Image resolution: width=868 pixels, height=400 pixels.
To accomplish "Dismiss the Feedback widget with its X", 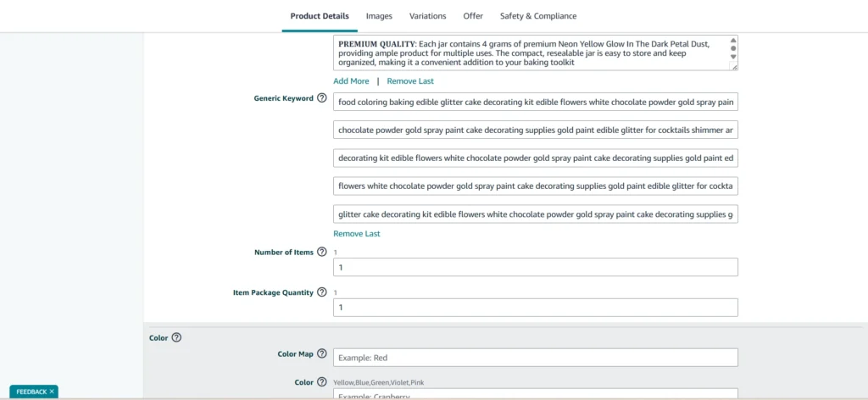I will pos(52,392).
